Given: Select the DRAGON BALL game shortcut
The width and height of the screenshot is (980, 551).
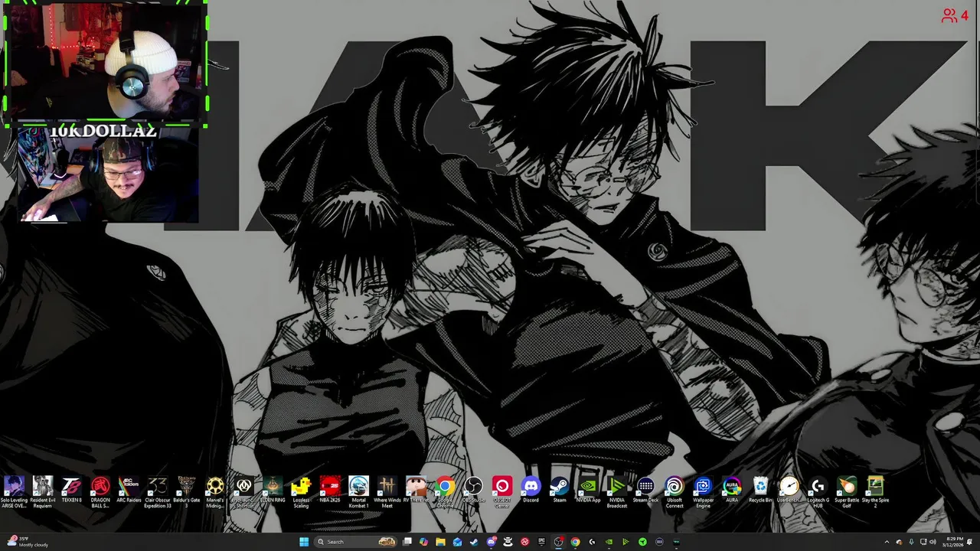Looking at the screenshot, I should point(100,491).
